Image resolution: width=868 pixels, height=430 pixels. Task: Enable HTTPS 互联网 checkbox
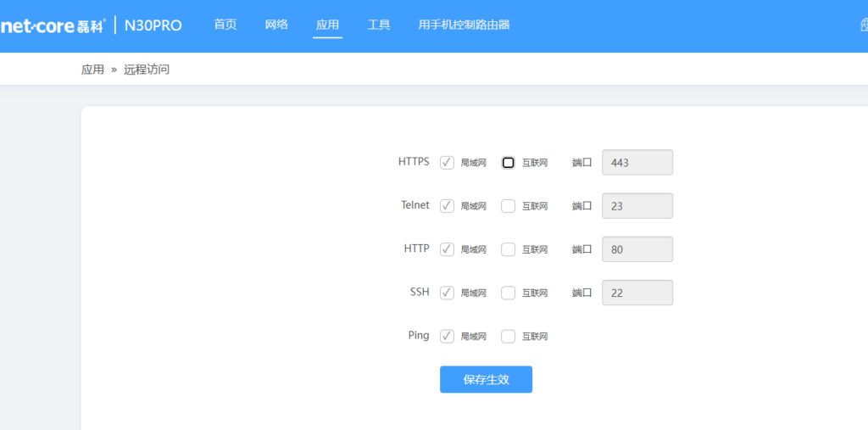508,162
